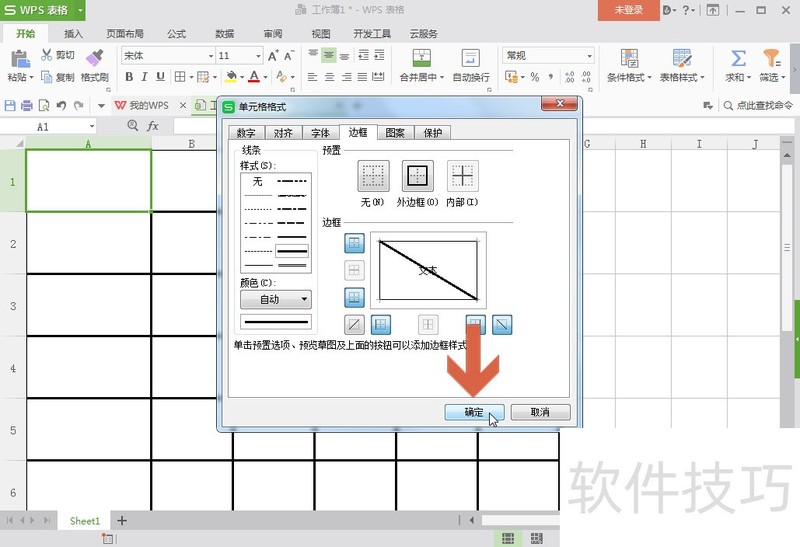Toggle Underline formatting in ribbon
This screenshot has width=800, height=547.
160,77
